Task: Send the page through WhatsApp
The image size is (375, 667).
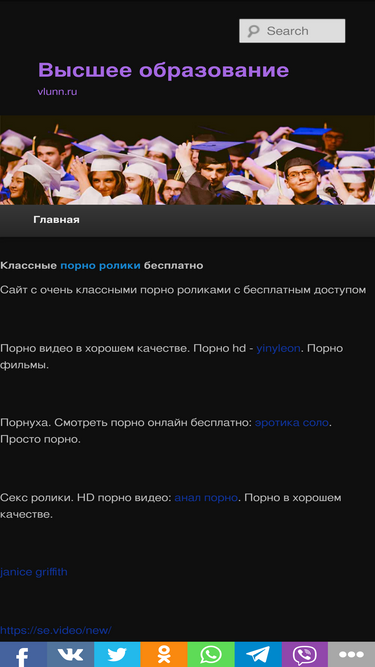Action: pyautogui.click(x=211, y=654)
